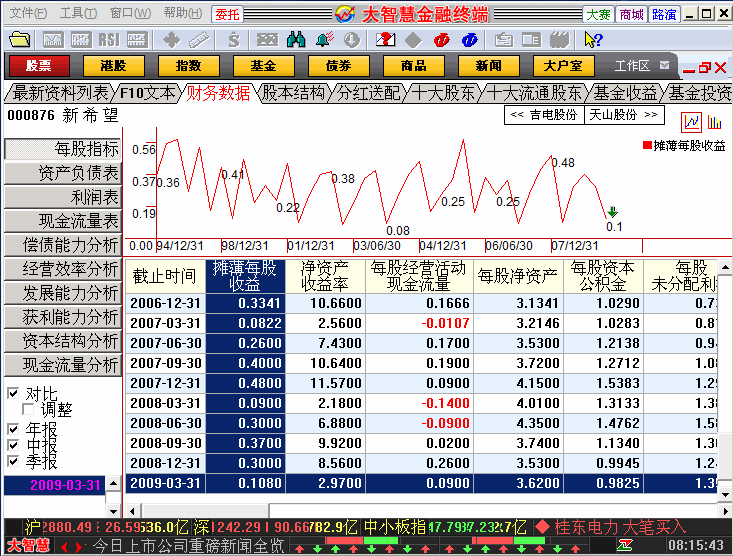Toggle the 年报 checkbox
The width and height of the screenshot is (733, 556).
pos(13,429)
